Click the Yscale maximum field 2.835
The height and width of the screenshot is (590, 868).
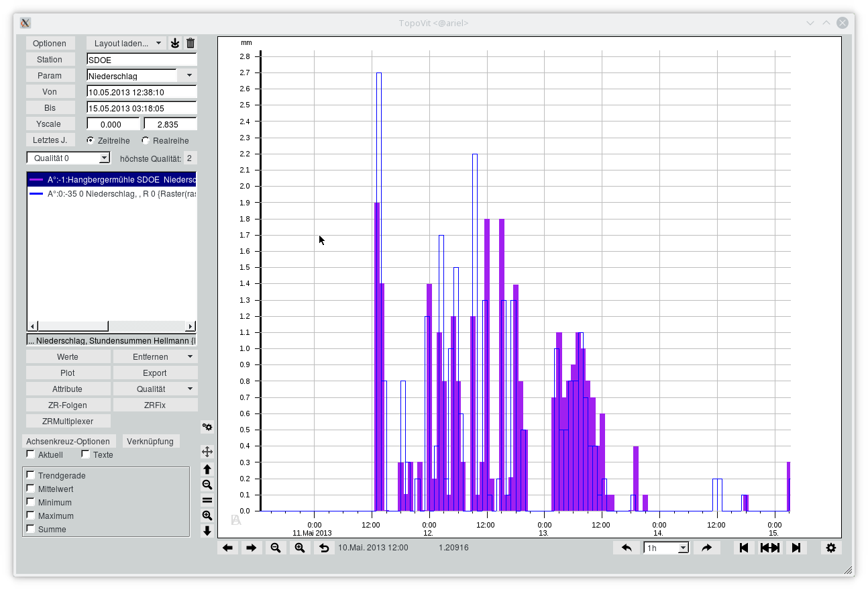point(170,124)
